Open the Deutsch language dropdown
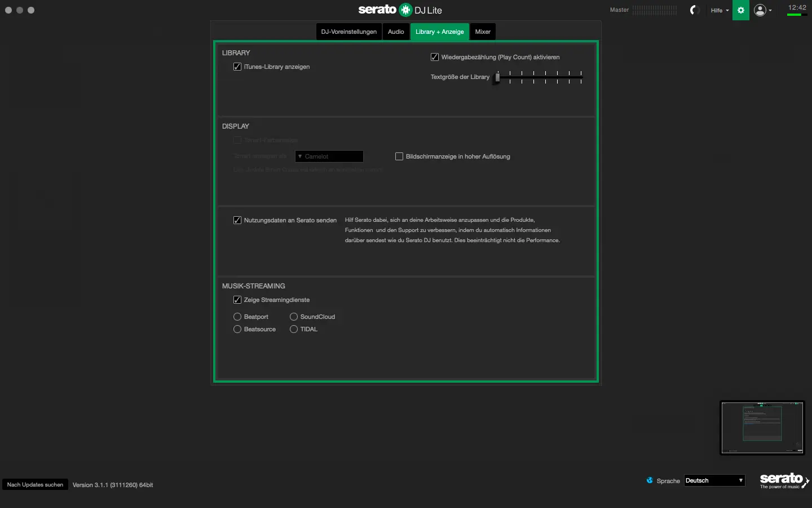Viewport: 812px width, 508px height. click(x=714, y=480)
